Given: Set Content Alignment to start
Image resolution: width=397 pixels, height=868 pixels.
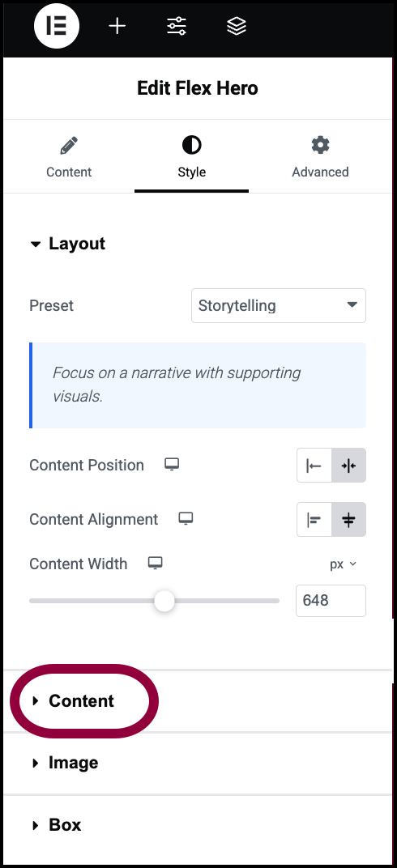Looking at the screenshot, I should (x=314, y=520).
